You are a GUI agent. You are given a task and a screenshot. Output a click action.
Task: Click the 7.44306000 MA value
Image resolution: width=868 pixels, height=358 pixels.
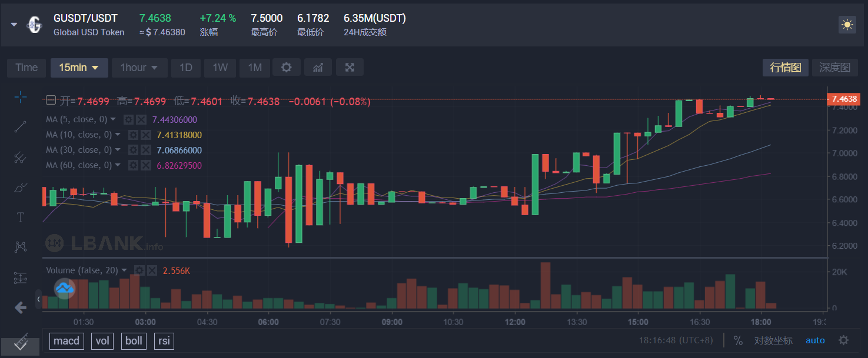pyautogui.click(x=174, y=119)
